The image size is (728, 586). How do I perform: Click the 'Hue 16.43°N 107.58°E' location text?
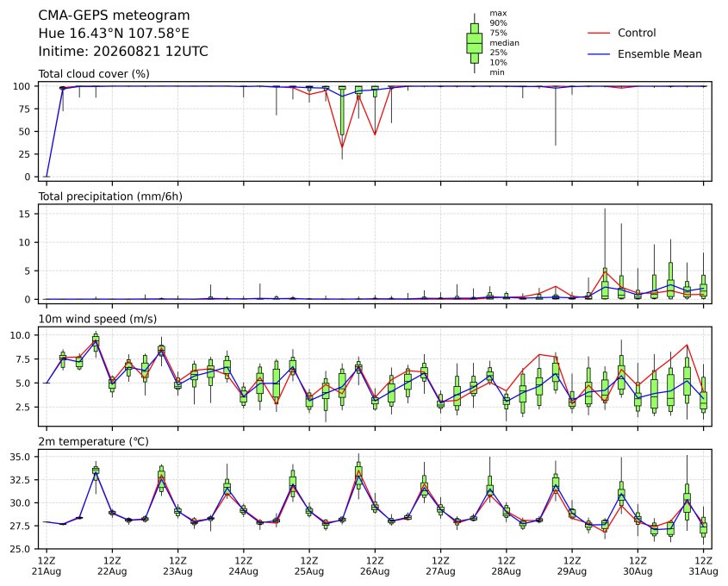[114, 34]
